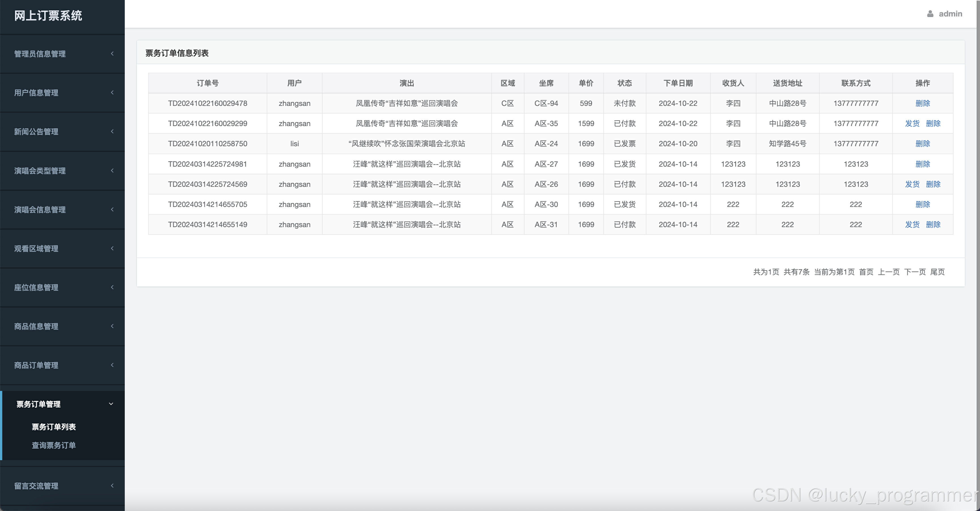Open 演唱会类型管理 sidebar menu
Screen dimensions: 980x511
coord(40,171)
